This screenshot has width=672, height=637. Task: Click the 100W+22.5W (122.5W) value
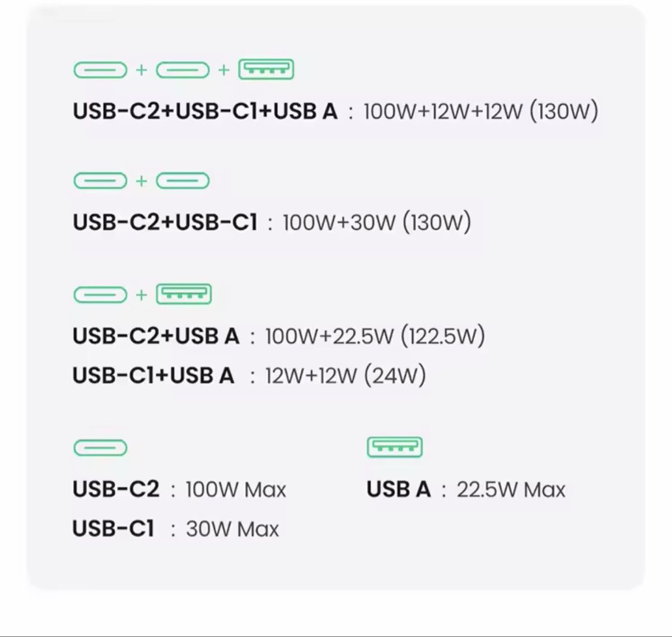pyautogui.click(x=375, y=336)
